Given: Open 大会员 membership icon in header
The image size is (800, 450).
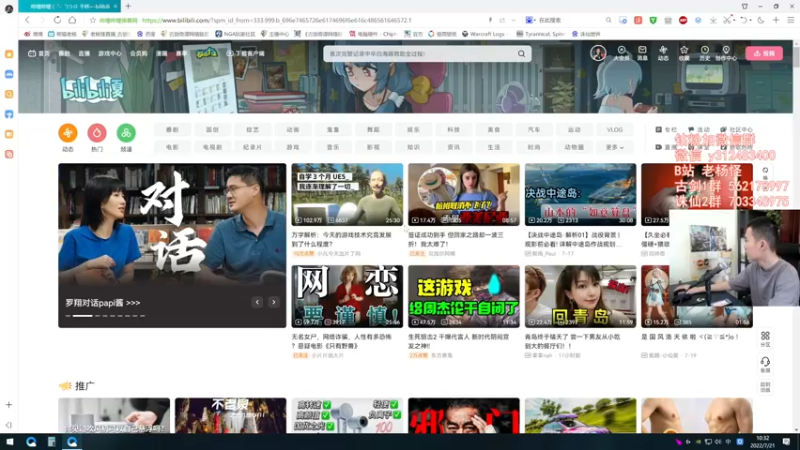Looking at the screenshot, I should [x=621, y=53].
